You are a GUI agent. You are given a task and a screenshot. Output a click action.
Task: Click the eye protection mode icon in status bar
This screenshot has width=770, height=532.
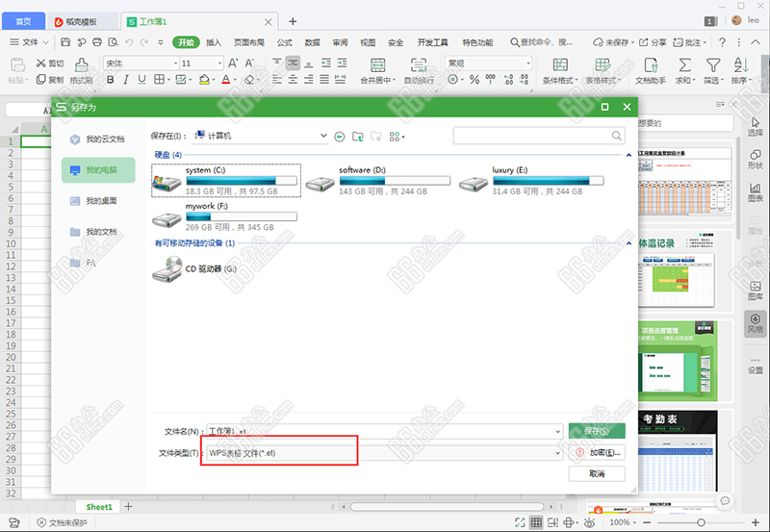(x=590, y=522)
